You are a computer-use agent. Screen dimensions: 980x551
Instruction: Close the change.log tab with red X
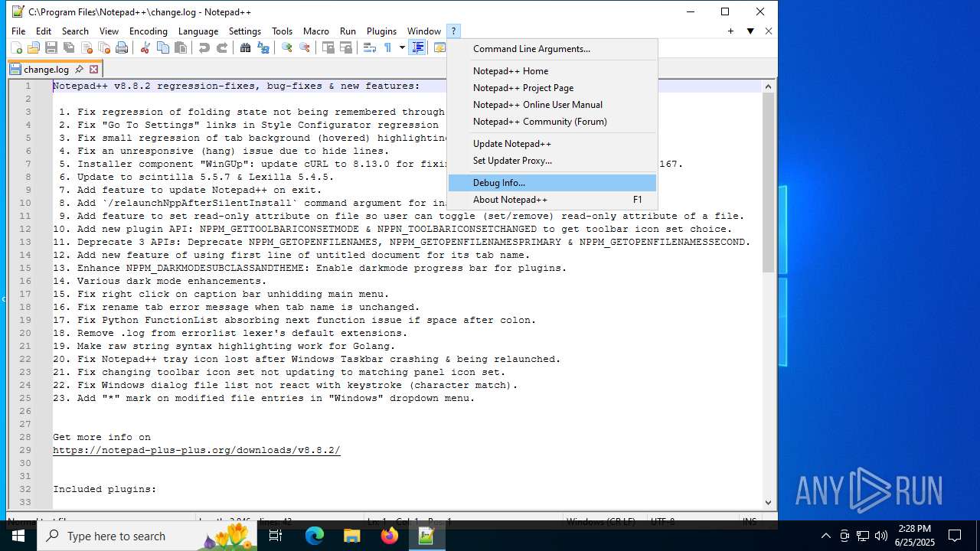[x=93, y=69]
